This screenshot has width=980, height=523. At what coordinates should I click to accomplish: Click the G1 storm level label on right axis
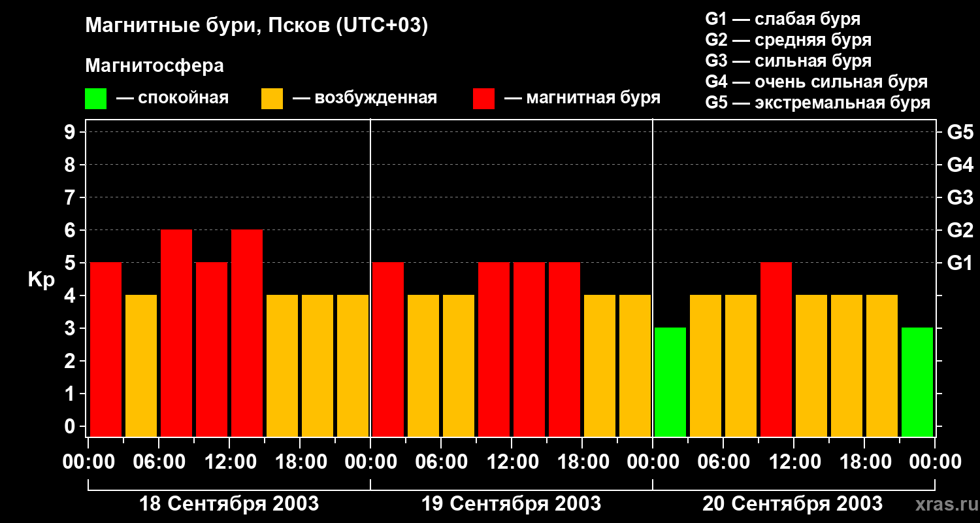point(960,263)
